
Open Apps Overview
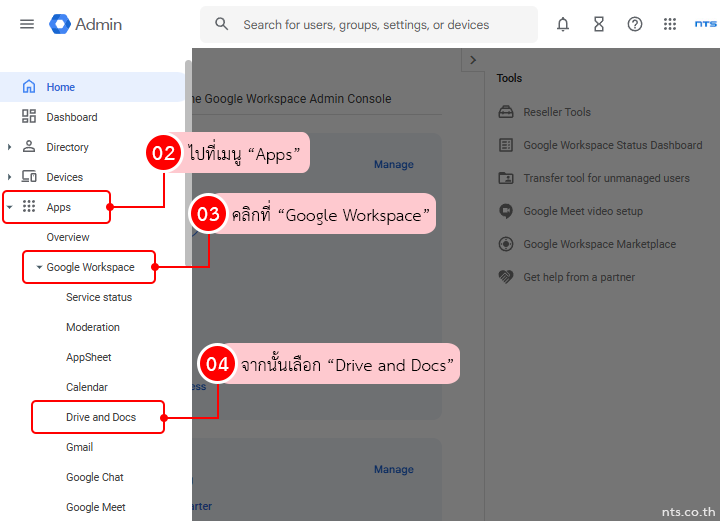click(68, 237)
